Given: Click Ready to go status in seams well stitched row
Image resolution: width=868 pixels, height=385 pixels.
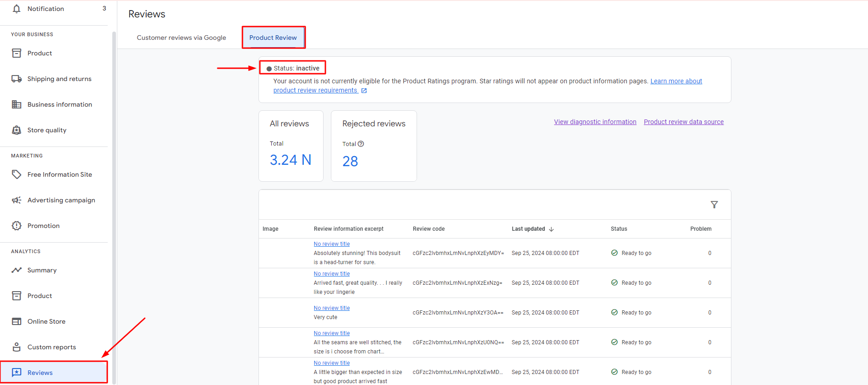Looking at the screenshot, I should 636,342.
